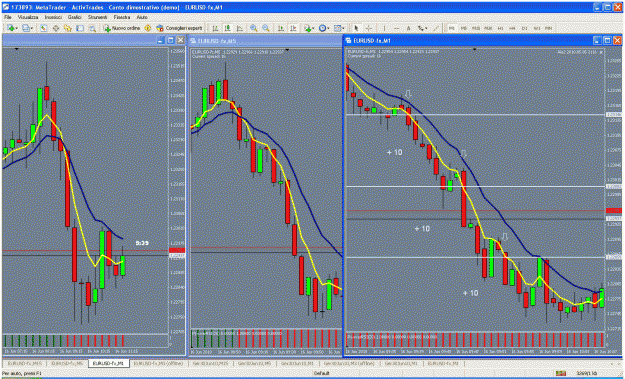Select the vertical line drawing tool
625x379 pixels.
(384, 28)
